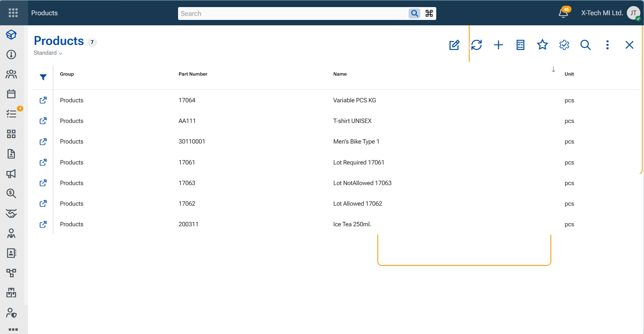Open the hierarchy structure sidebar icon
This screenshot has width=644, height=334.
[x=11, y=273]
